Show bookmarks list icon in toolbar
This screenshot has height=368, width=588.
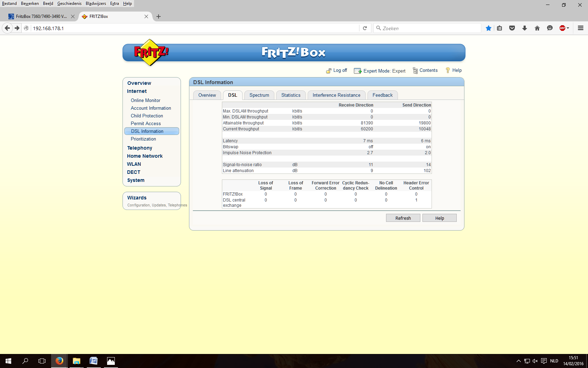pos(499,28)
